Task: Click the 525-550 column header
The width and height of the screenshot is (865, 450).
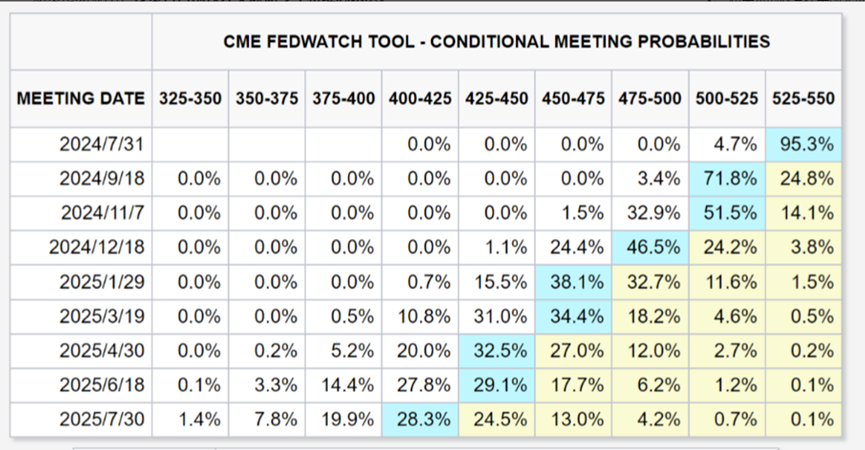Action: pos(804,100)
